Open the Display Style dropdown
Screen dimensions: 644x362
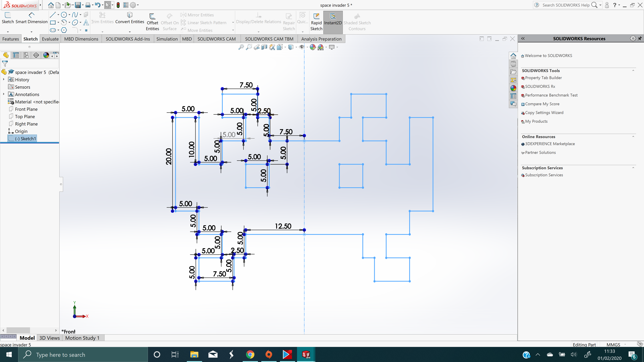point(296,47)
